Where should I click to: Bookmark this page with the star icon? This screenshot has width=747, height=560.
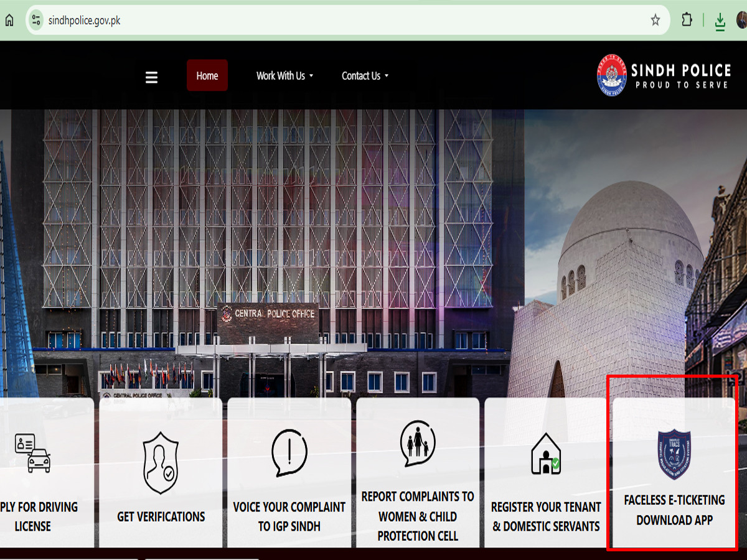point(655,20)
